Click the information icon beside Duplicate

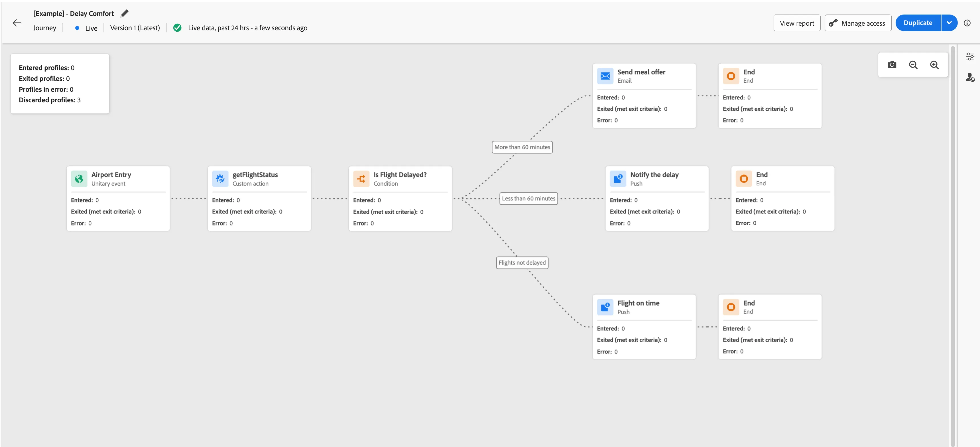pyautogui.click(x=967, y=23)
